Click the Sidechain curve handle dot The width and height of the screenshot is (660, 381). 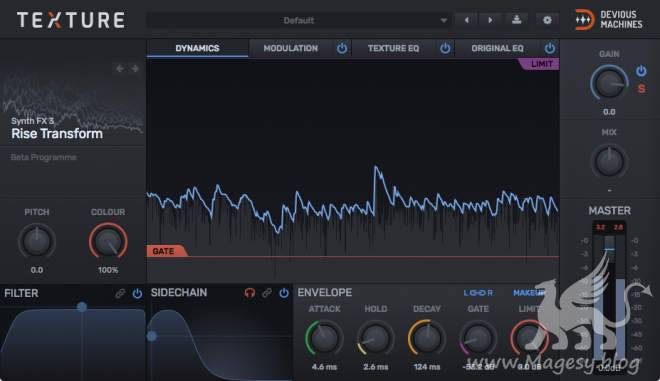152,336
